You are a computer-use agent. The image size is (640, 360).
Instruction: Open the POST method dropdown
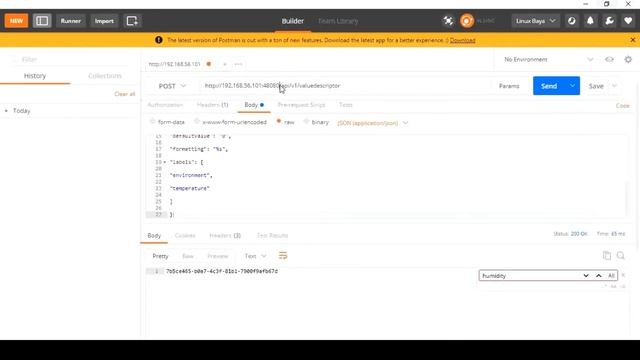[x=172, y=86]
